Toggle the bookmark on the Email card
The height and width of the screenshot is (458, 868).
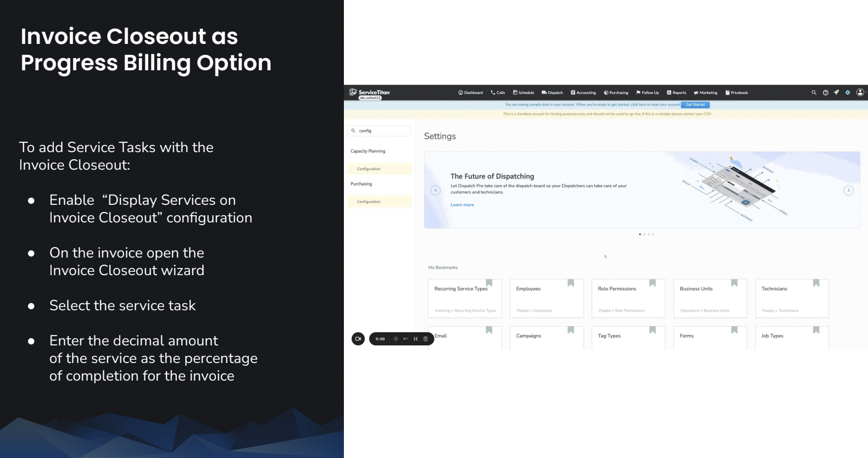tap(489, 330)
